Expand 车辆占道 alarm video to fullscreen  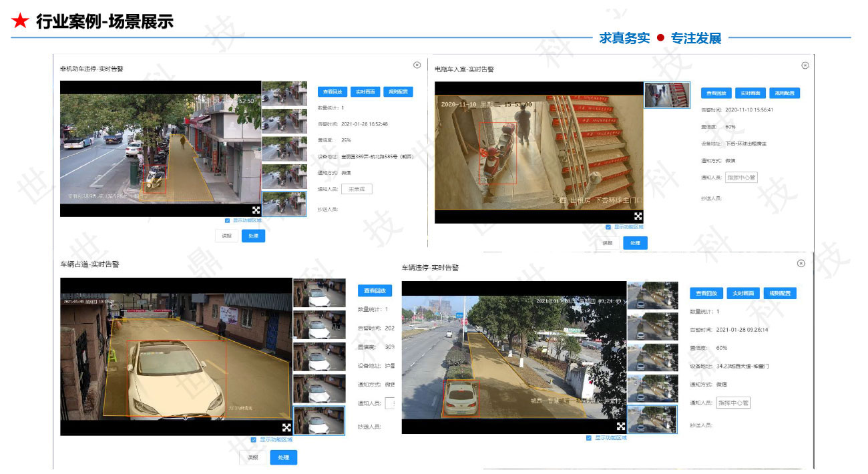(286, 427)
